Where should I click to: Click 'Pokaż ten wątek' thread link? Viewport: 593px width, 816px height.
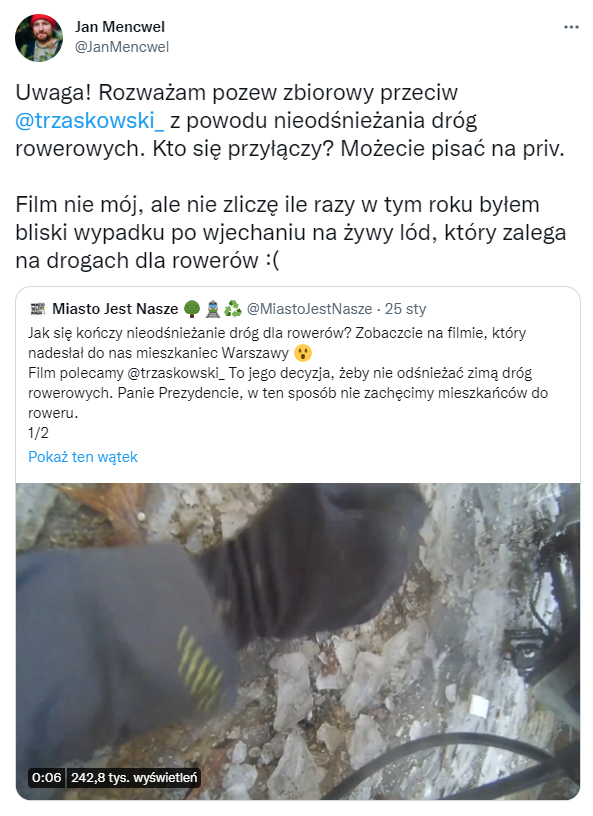[83, 457]
